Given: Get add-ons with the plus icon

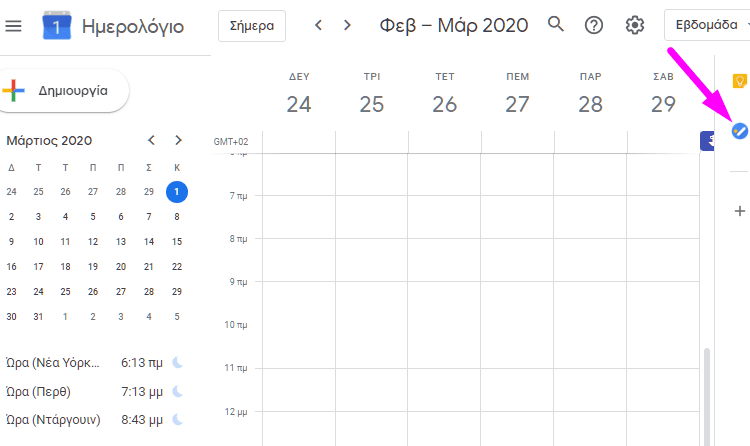Looking at the screenshot, I should click(740, 211).
